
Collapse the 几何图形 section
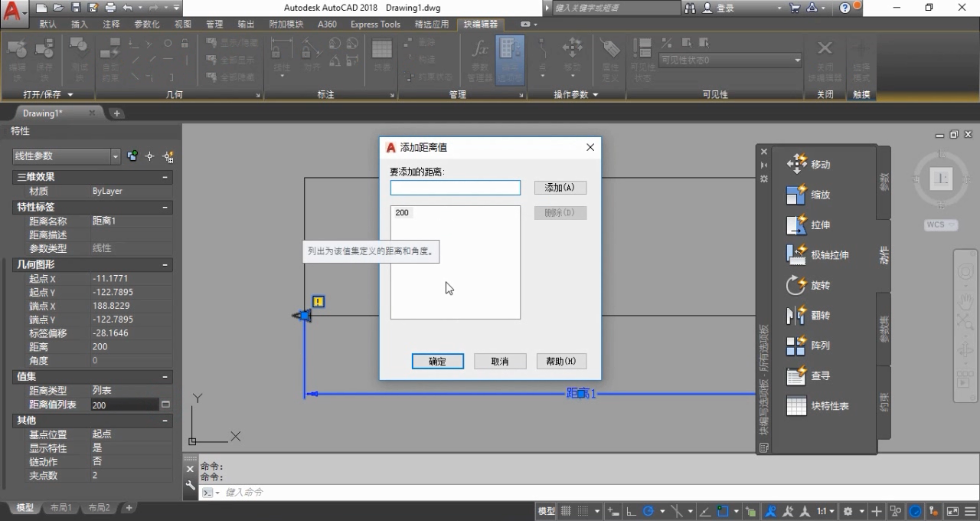[165, 264]
